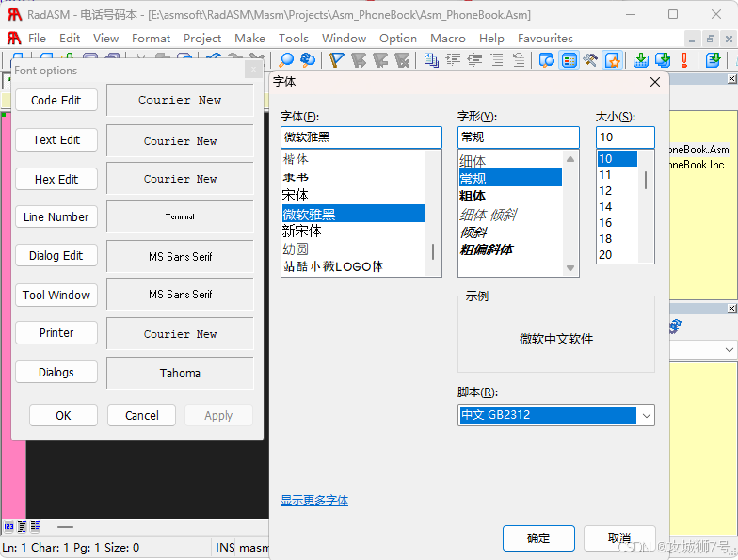This screenshot has width=738, height=560.
Task: Open the hammer tools toolbar icon
Action: pyautogui.click(x=590, y=60)
